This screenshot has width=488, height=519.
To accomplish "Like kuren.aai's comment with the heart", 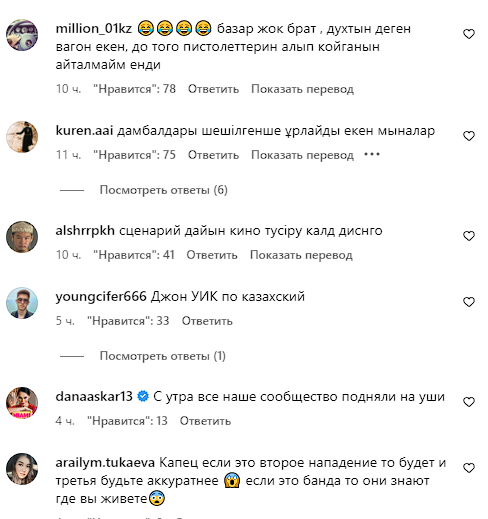I will (x=469, y=136).
